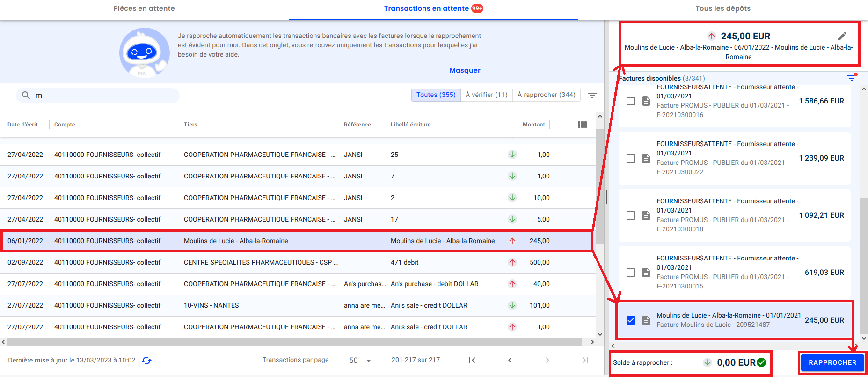This screenshot has height=377, width=868.
Task: Select the CENTRE SPECIALITES PHARMACEUTIQUES 500,00 row
Action: [298, 262]
